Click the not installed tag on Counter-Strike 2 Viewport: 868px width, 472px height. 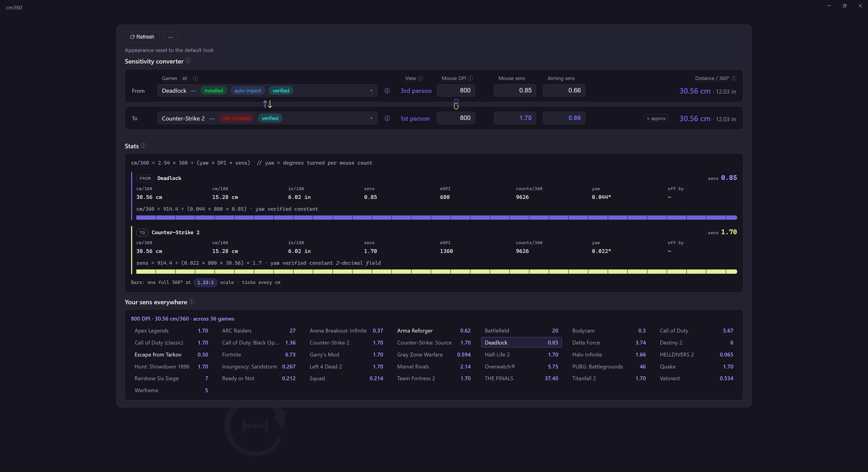236,118
